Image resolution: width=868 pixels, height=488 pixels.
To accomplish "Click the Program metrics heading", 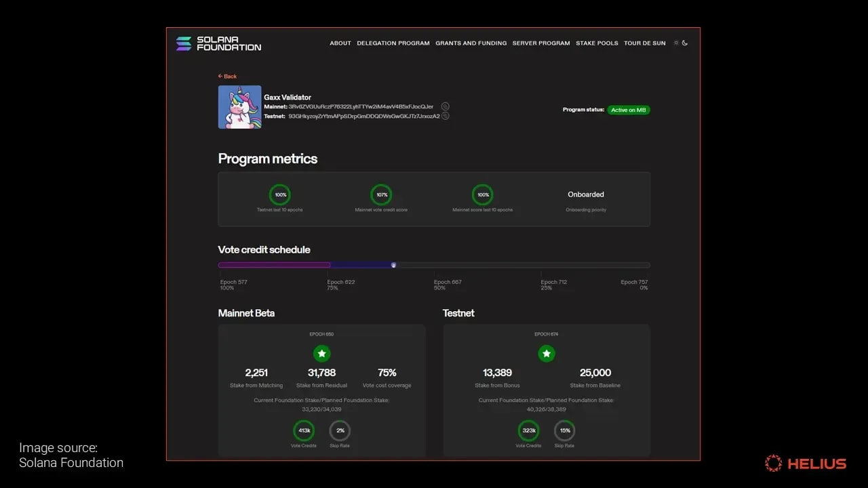I will pyautogui.click(x=268, y=159).
